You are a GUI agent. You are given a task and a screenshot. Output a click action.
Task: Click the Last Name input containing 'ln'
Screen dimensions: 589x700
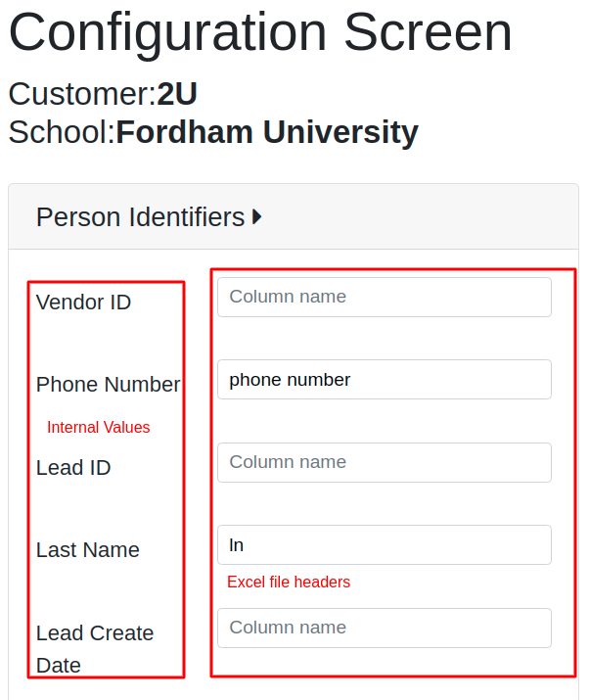(x=384, y=545)
